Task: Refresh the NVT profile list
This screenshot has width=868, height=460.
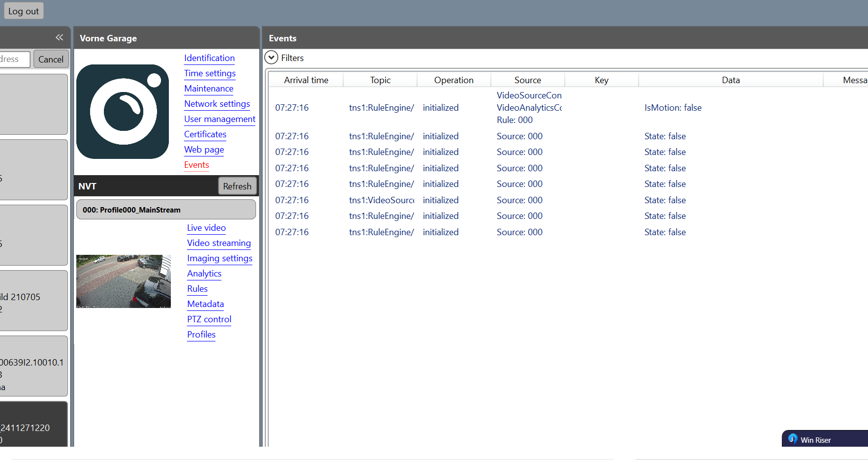Action: click(x=237, y=186)
